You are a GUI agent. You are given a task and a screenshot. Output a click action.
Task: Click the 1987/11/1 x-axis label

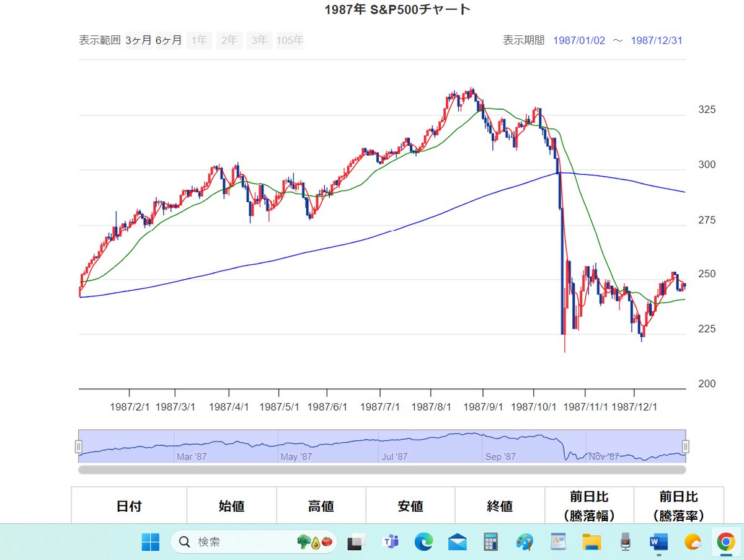585,407
